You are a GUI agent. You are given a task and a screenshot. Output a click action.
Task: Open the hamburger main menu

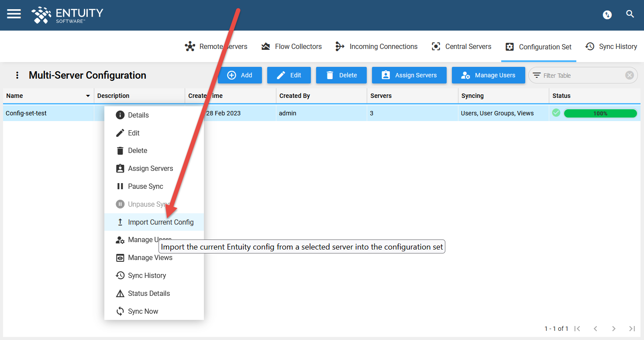tap(14, 14)
